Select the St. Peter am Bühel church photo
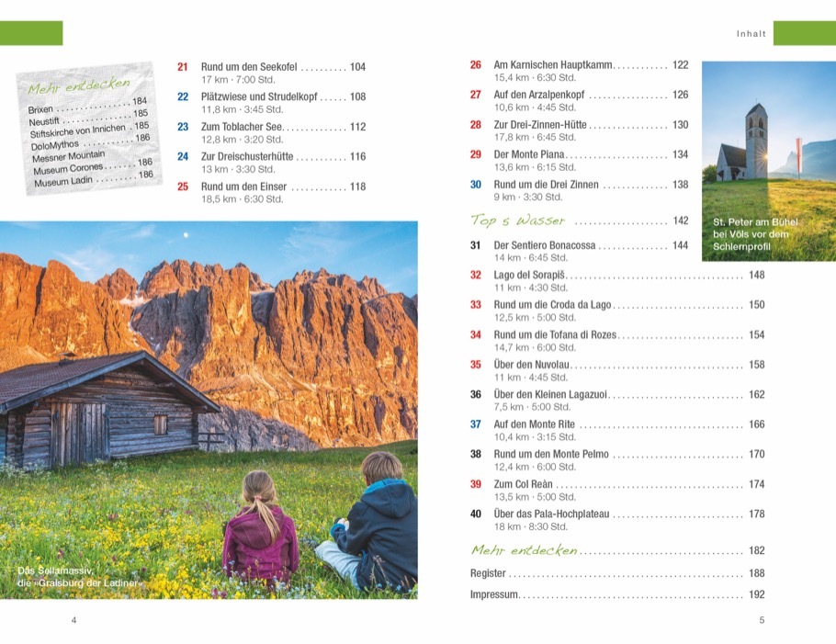This screenshot has width=836, height=644. pos(768,161)
